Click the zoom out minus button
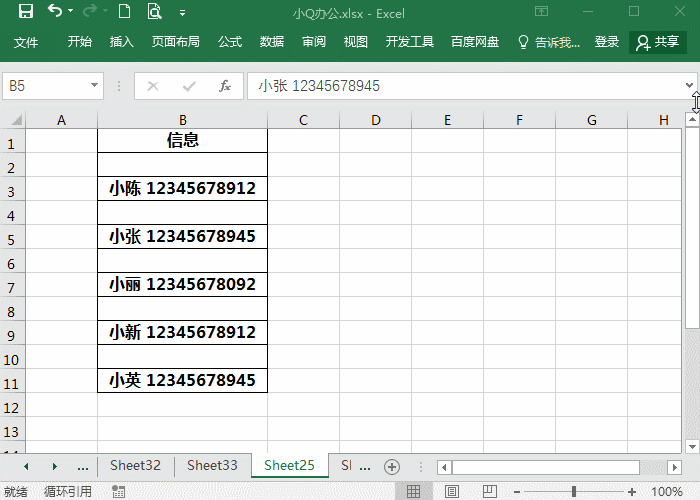700x500 pixels. pos(517,492)
